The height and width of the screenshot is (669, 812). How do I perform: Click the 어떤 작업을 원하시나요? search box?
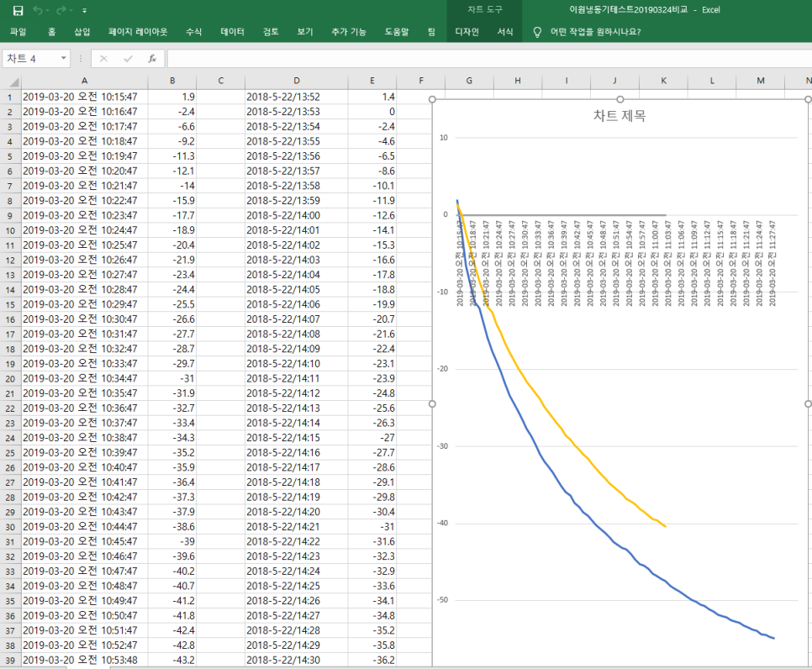pyautogui.click(x=595, y=32)
